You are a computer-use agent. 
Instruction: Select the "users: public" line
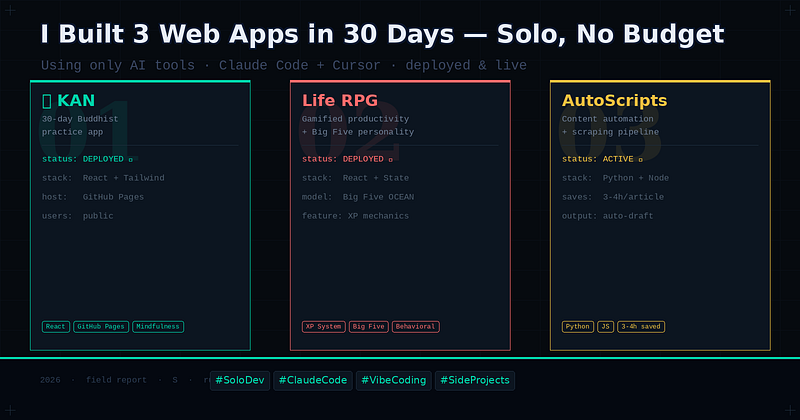coord(78,216)
